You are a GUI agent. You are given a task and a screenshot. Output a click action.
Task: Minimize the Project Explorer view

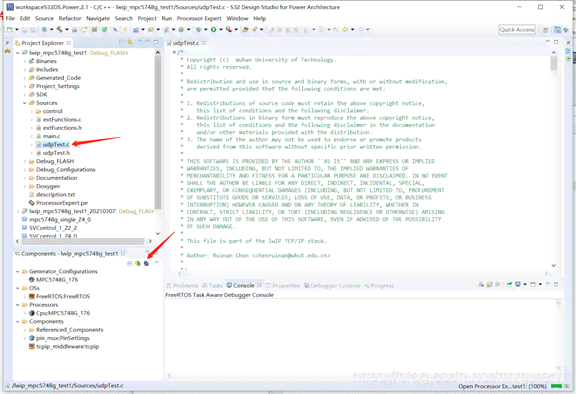148,42
